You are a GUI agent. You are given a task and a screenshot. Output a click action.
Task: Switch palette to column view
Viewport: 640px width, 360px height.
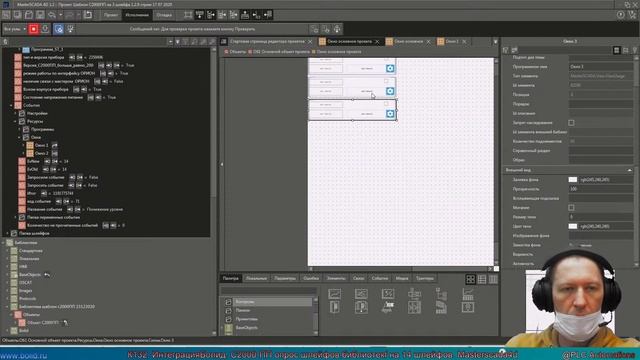click(493, 279)
